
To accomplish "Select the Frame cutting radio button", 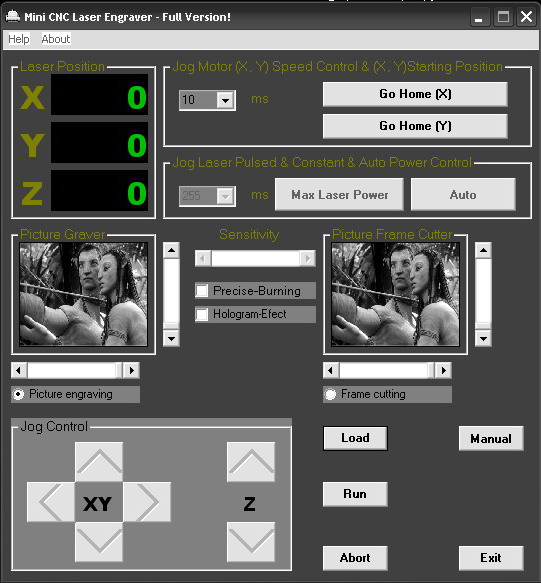I will 330,394.
